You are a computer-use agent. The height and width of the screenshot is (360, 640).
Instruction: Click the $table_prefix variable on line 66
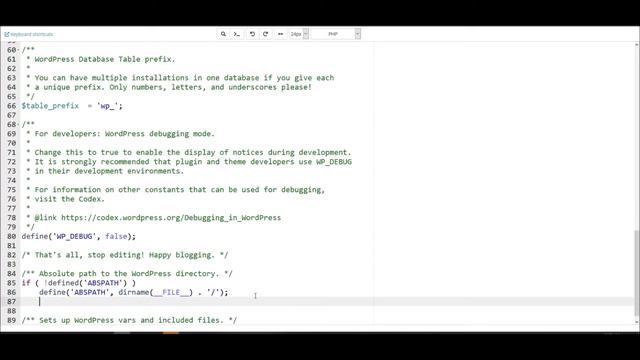coord(50,106)
